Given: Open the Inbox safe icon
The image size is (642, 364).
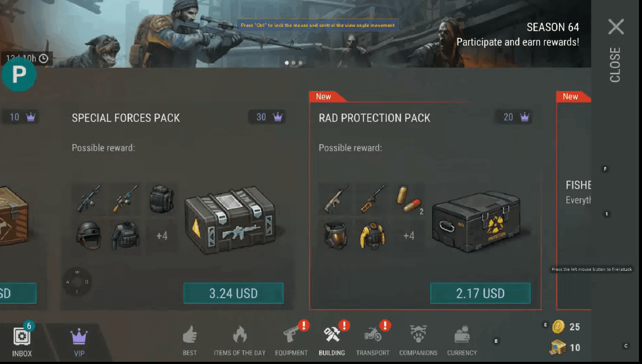Looking at the screenshot, I should 22,337.
